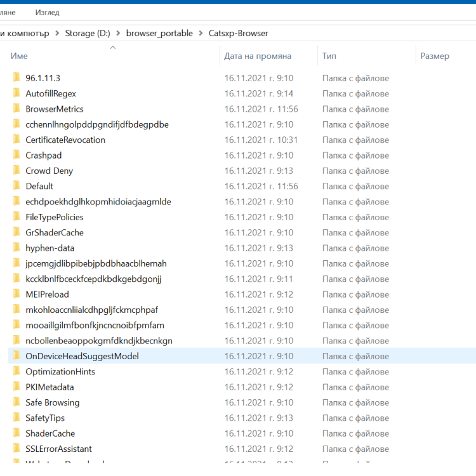Select folder icon of SafetyTips
Viewport: 476px width, 476px height.
click(17, 418)
